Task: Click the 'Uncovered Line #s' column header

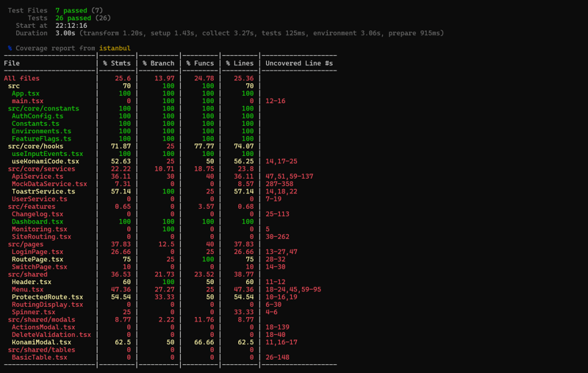Action: (299, 63)
